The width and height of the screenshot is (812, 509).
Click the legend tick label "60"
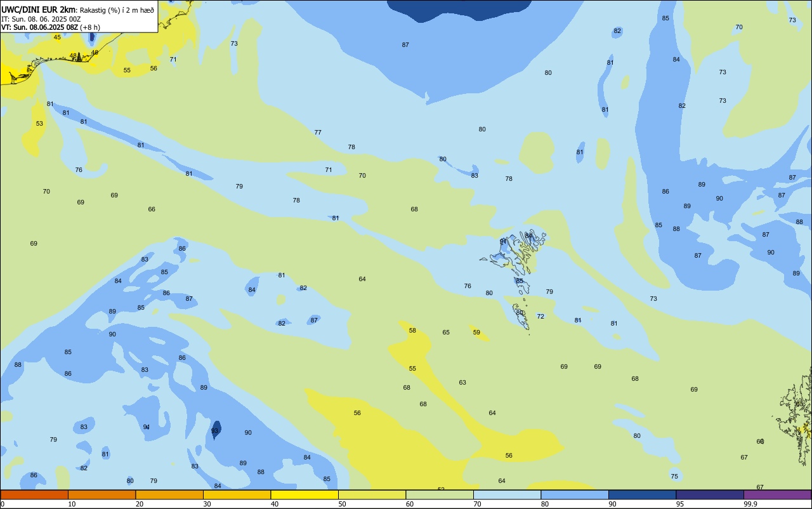click(x=410, y=504)
